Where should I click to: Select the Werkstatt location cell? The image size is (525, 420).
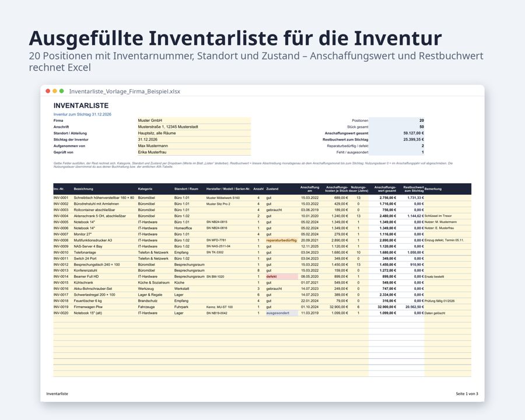pyautogui.click(x=182, y=288)
